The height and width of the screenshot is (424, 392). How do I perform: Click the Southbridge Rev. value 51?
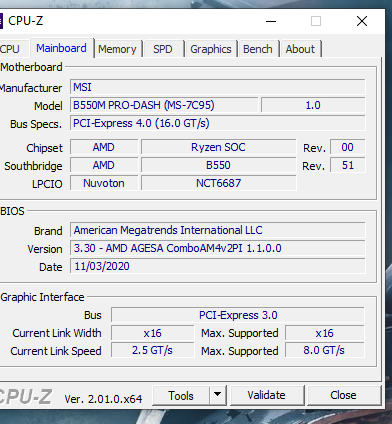click(x=348, y=165)
